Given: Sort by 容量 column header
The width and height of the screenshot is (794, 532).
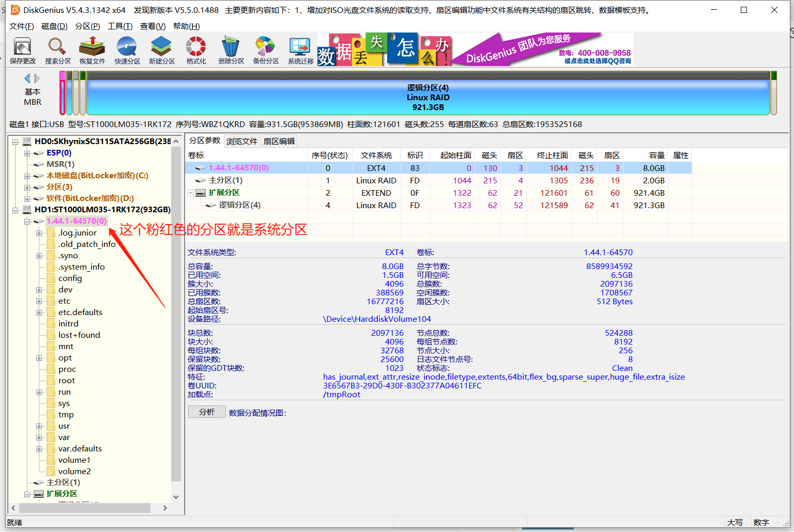Looking at the screenshot, I should (646, 155).
